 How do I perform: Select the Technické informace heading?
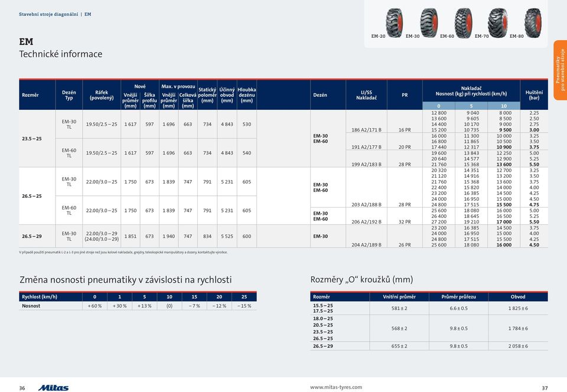(61, 54)
